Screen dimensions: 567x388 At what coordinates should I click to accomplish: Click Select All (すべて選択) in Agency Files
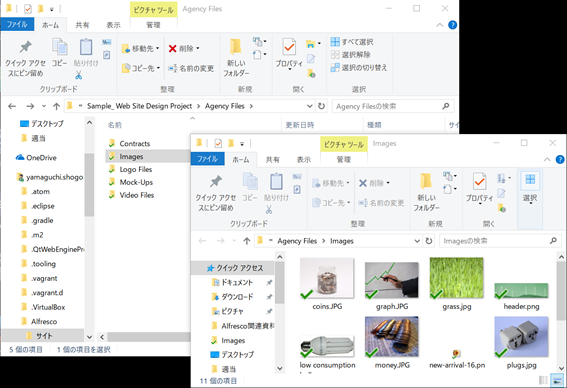[x=351, y=42]
